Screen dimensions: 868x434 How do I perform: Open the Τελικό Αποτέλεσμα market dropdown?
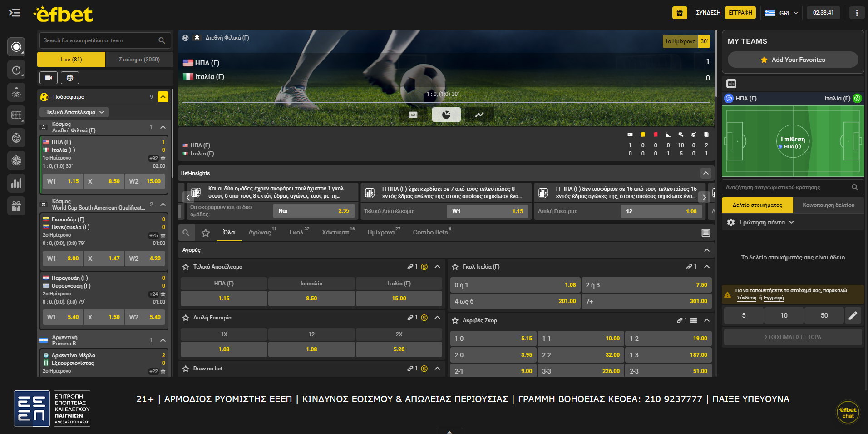pyautogui.click(x=75, y=112)
